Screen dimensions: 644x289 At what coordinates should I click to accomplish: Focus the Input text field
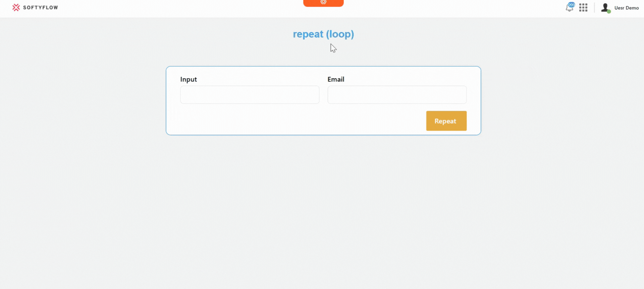tap(250, 95)
